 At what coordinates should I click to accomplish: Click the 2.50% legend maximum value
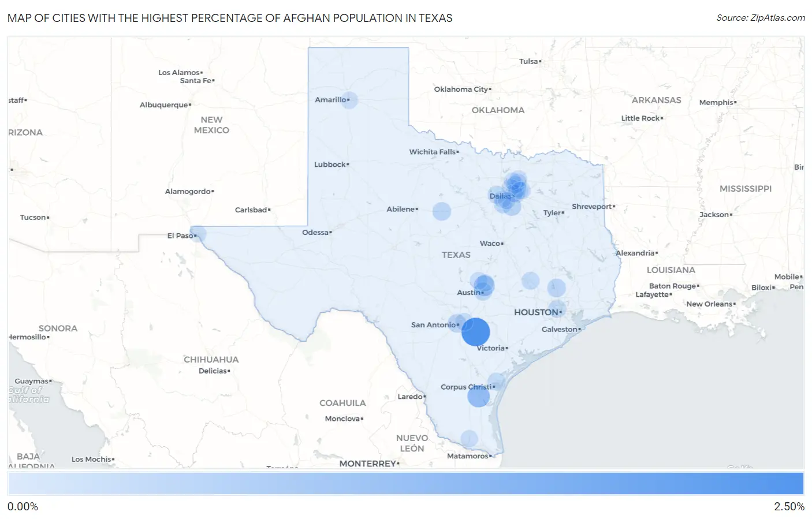[789, 507]
